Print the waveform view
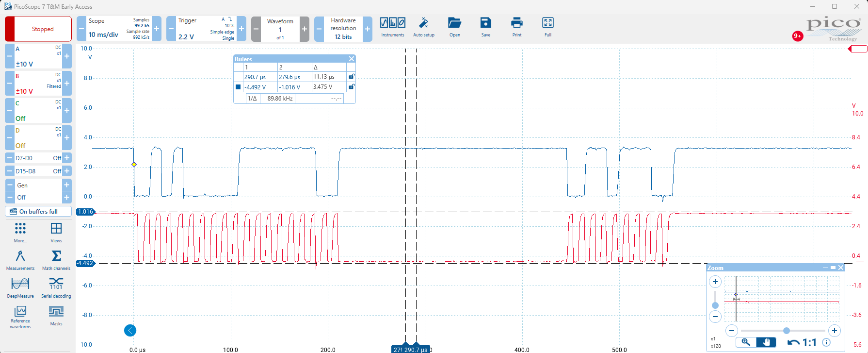Screen dimensions: 868x353 517,28
